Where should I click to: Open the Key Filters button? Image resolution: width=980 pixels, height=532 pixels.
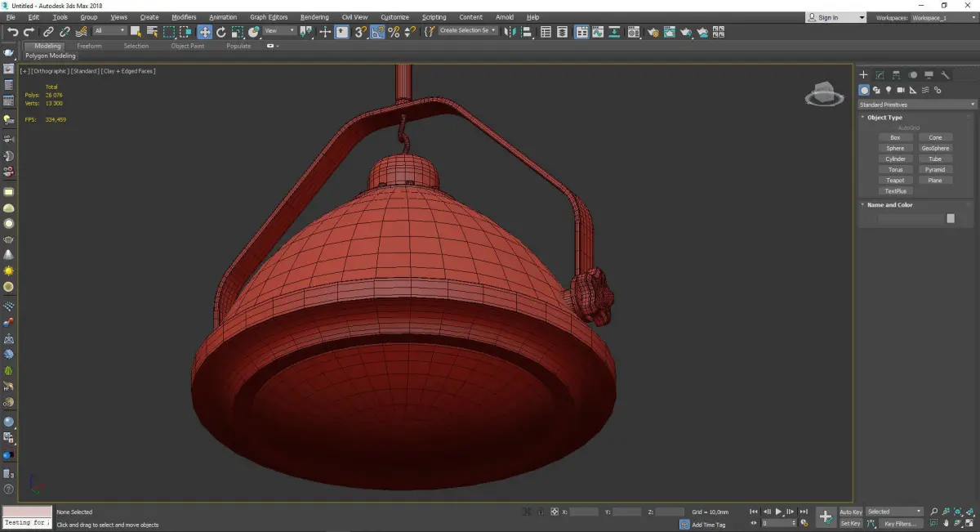[901, 523]
